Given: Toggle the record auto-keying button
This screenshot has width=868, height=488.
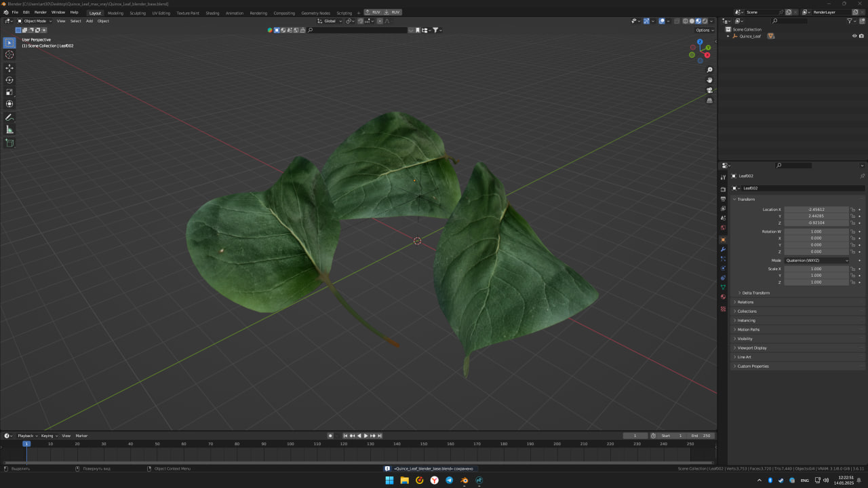Looking at the screenshot, I should [330, 436].
